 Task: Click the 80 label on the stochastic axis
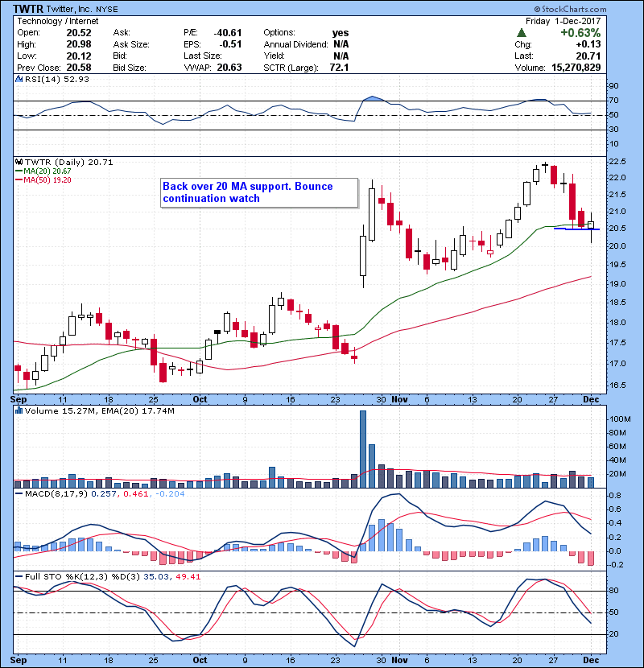(613, 591)
